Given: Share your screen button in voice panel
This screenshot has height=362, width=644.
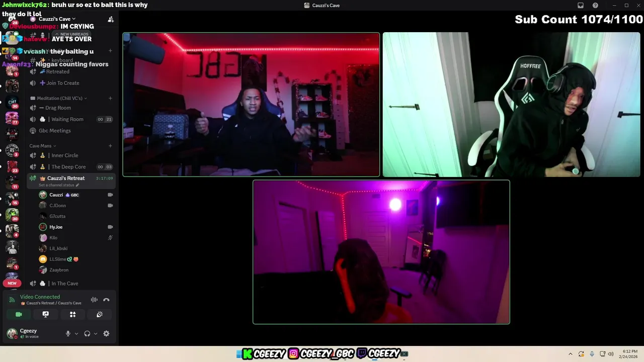Looking at the screenshot, I should (46, 314).
